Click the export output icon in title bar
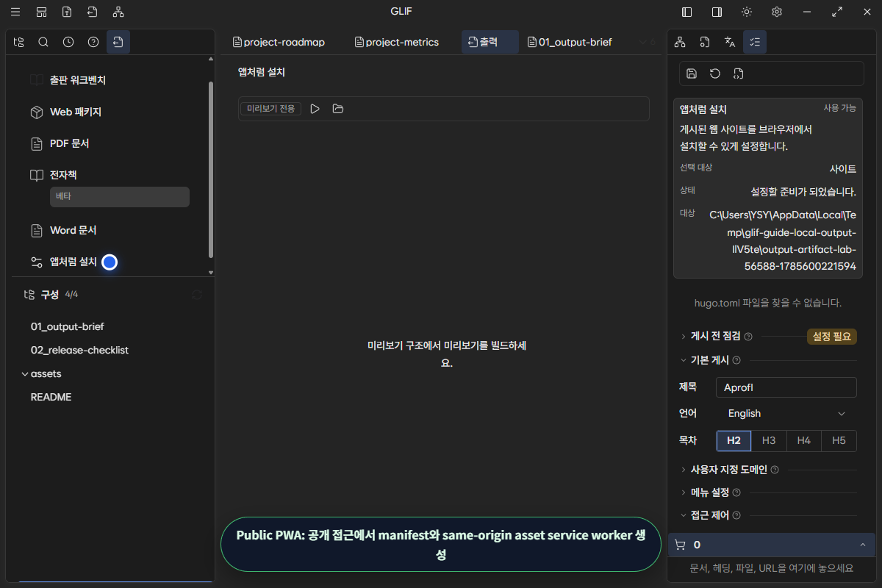This screenshot has height=588, width=882. coord(92,12)
